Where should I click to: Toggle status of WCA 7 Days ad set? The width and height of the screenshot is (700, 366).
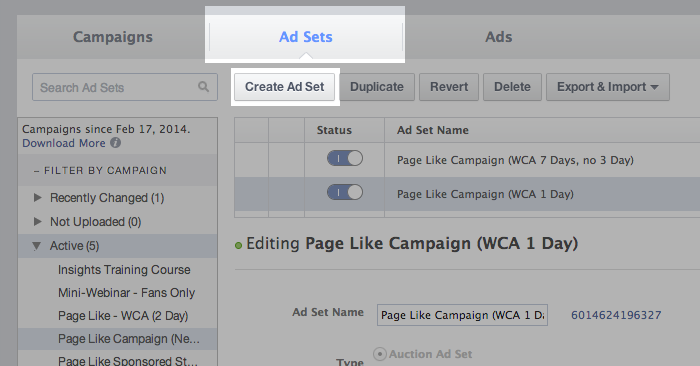(x=345, y=158)
